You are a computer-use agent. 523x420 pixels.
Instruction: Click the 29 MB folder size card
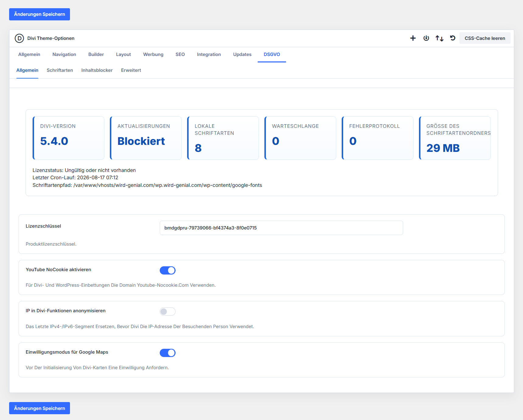(x=455, y=138)
